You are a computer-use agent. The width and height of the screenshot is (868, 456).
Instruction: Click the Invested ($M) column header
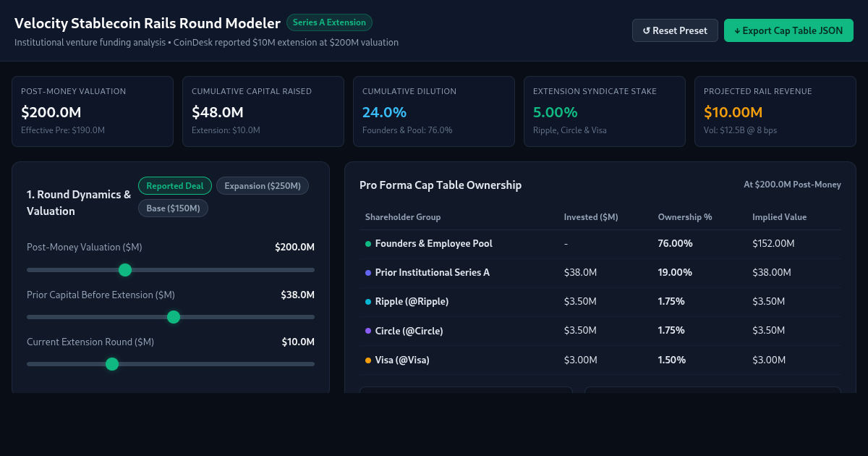(x=591, y=217)
